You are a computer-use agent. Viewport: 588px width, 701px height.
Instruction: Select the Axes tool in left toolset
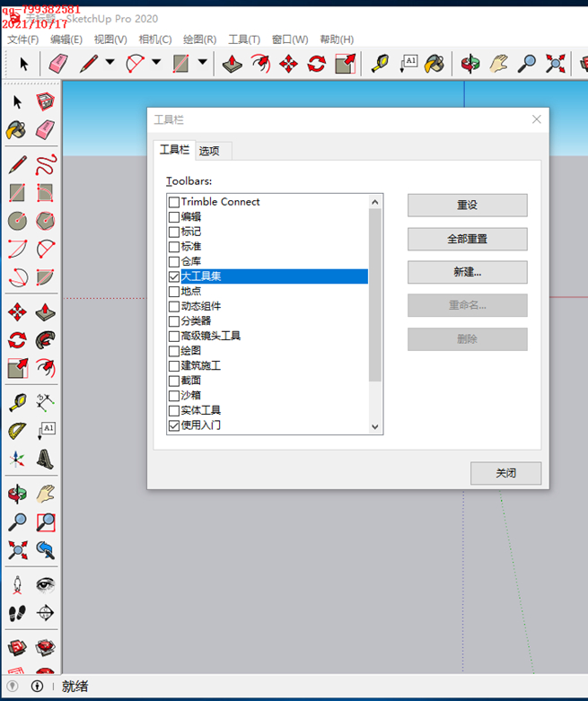coord(17,459)
